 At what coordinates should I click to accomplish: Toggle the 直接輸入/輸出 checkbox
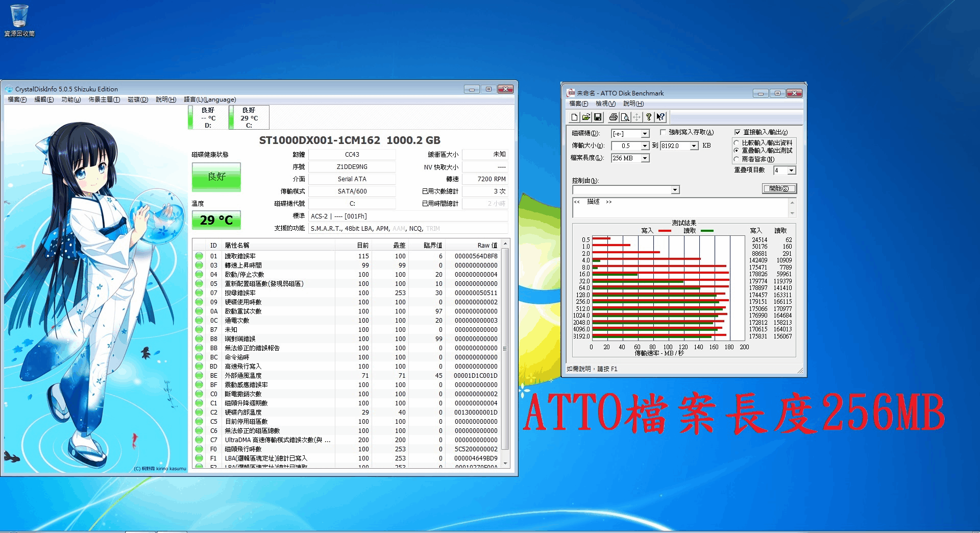click(x=738, y=132)
